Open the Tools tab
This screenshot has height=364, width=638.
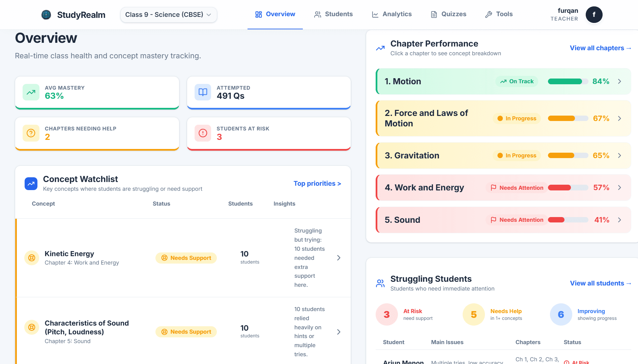[499, 14]
